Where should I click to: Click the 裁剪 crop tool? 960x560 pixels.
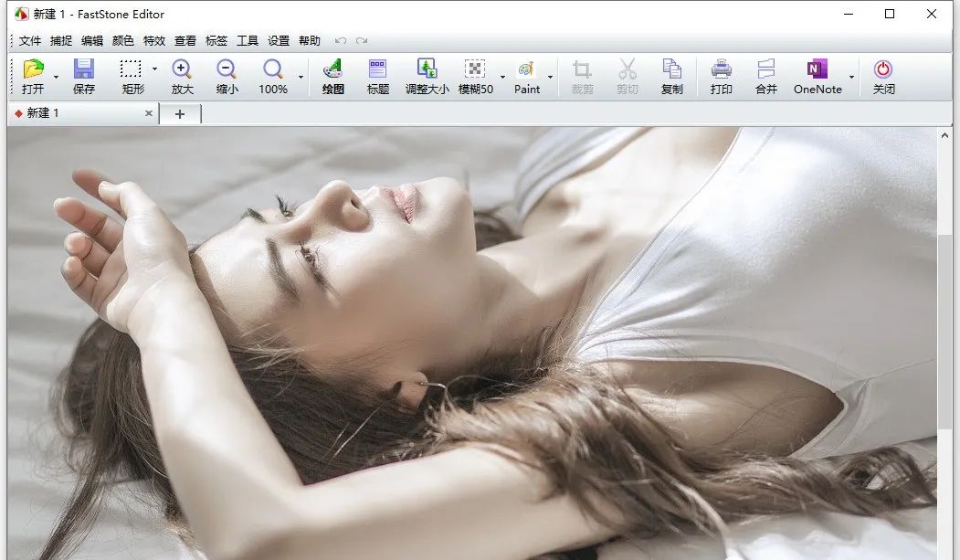click(582, 77)
